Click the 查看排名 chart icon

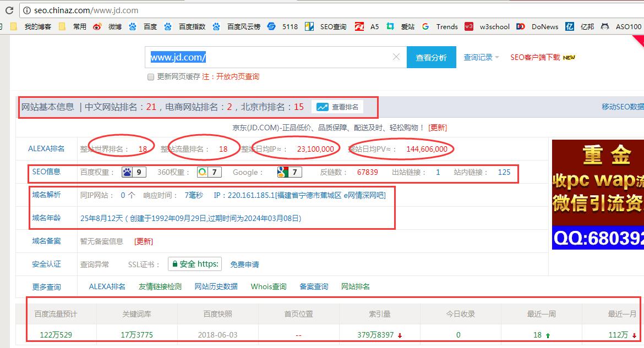(x=323, y=107)
